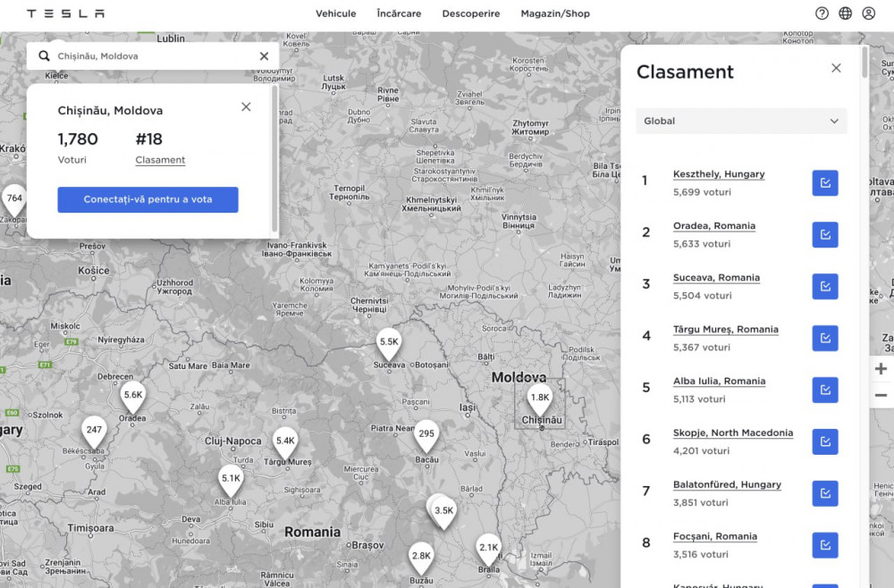Open the help question mark icon
This screenshot has width=894, height=588.
pyautogui.click(x=822, y=13)
